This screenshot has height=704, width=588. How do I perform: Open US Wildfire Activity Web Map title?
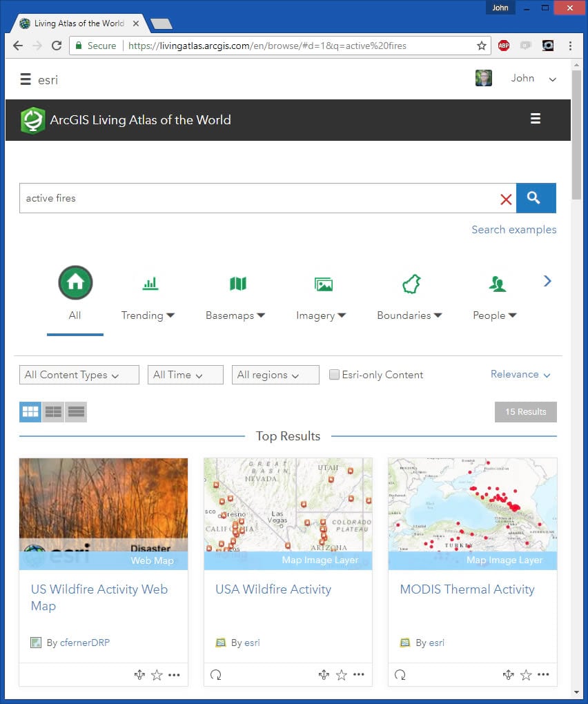pyautogui.click(x=99, y=598)
